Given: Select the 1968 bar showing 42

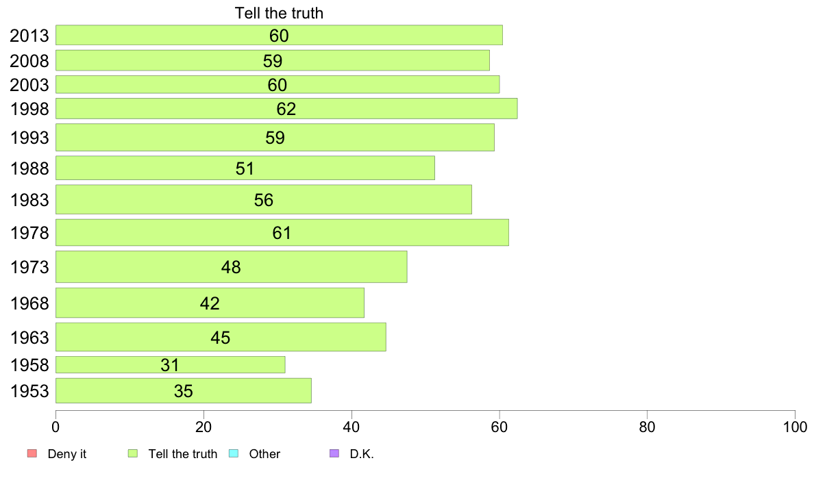Looking at the screenshot, I should (210, 303).
